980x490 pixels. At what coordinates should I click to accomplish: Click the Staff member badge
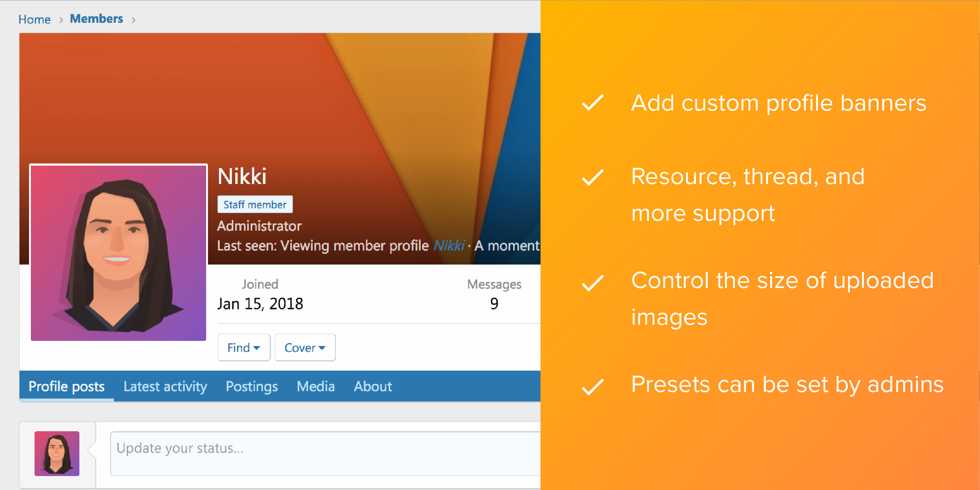point(255,204)
